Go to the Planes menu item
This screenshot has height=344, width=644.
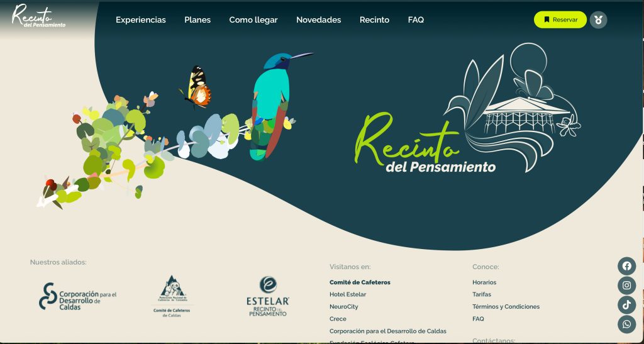tap(197, 20)
